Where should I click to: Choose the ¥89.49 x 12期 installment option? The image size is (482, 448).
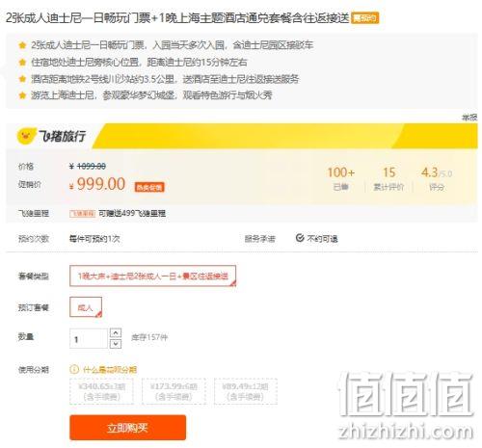pyautogui.click(x=246, y=391)
